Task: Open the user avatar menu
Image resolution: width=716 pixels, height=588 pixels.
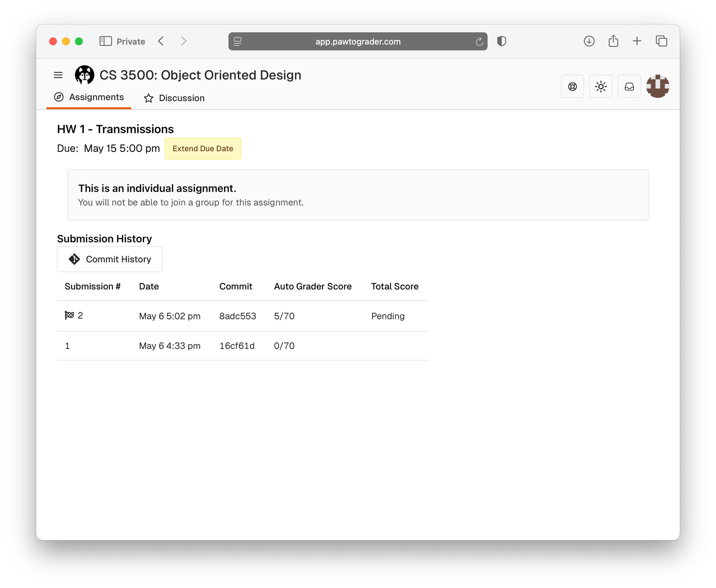Action: 658,86
